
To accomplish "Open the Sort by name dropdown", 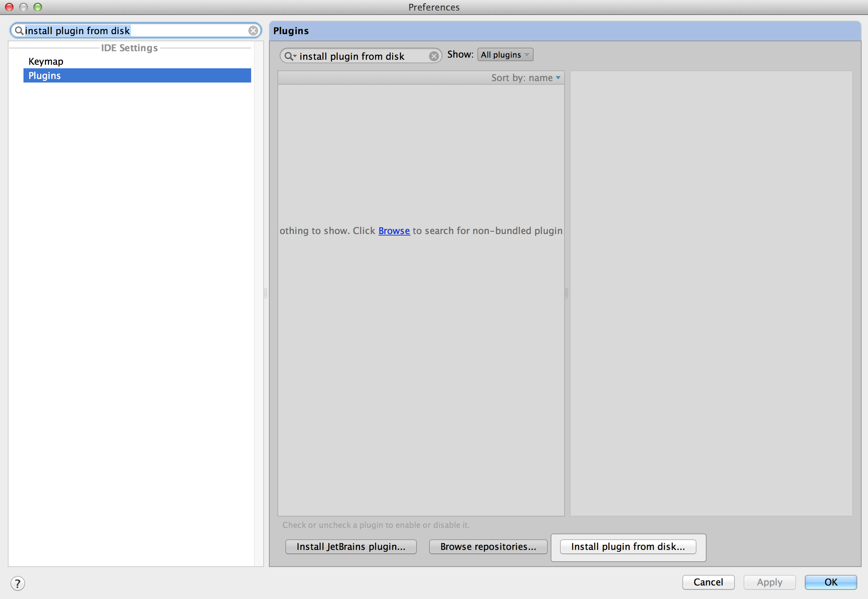I will coord(526,78).
